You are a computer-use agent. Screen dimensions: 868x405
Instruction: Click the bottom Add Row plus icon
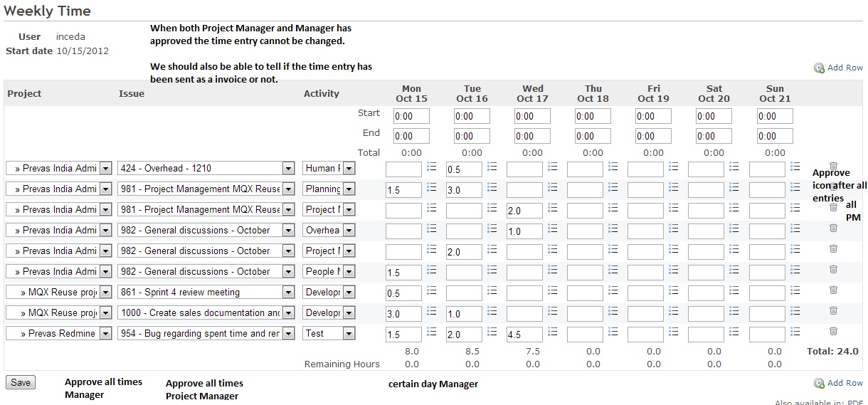(819, 383)
